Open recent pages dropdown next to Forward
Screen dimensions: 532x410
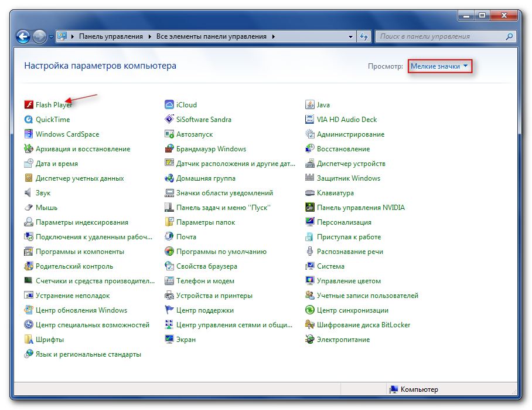coord(51,36)
